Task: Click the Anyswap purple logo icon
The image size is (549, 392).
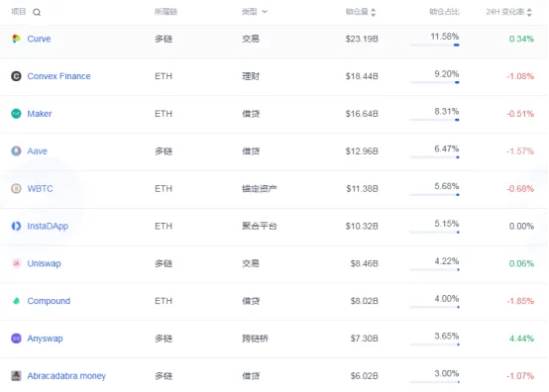Action: click(16, 339)
